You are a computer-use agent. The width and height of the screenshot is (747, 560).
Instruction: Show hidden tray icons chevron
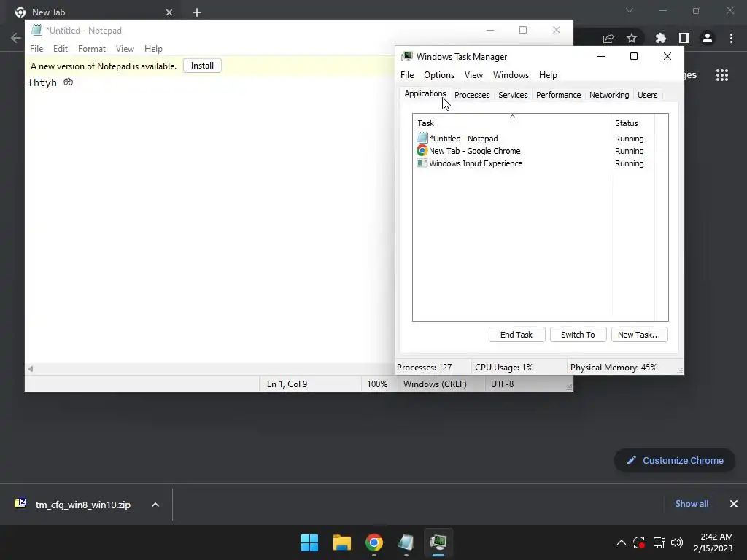pyautogui.click(x=622, y=542)
